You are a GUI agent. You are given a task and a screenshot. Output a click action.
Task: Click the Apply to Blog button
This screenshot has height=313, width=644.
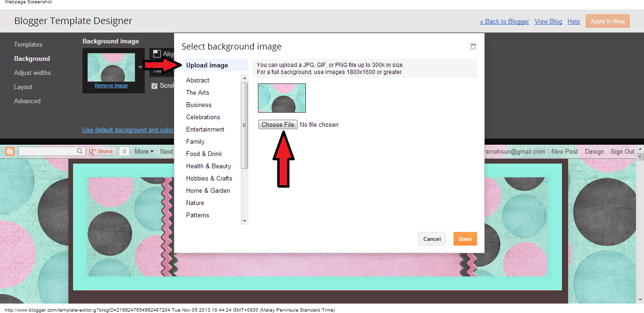point(607,21)
